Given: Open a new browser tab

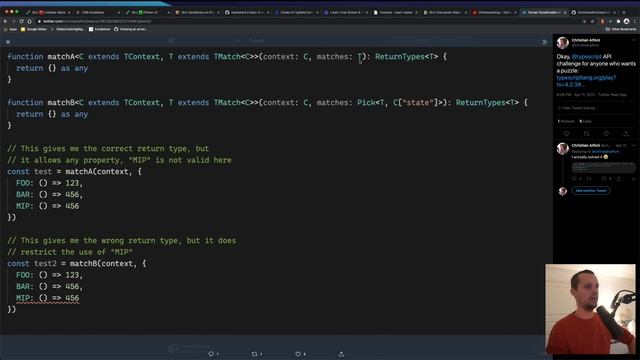Looking at the screenshot, I should (624, 12).
